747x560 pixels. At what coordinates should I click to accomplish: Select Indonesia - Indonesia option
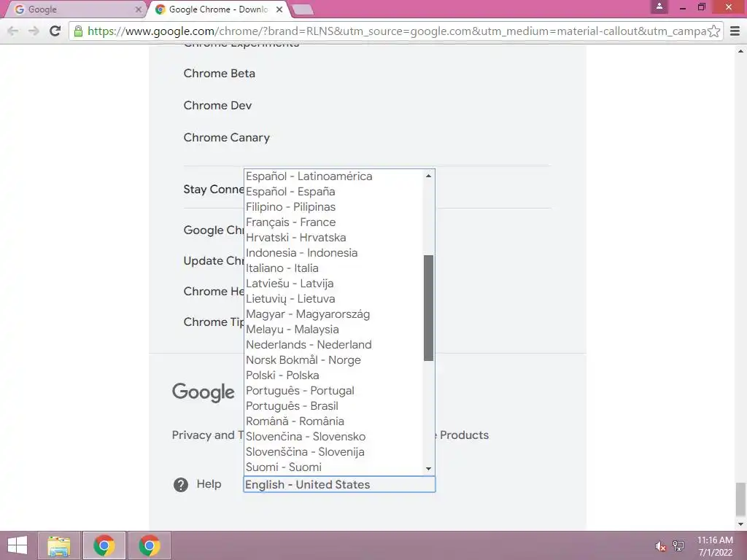333,252
